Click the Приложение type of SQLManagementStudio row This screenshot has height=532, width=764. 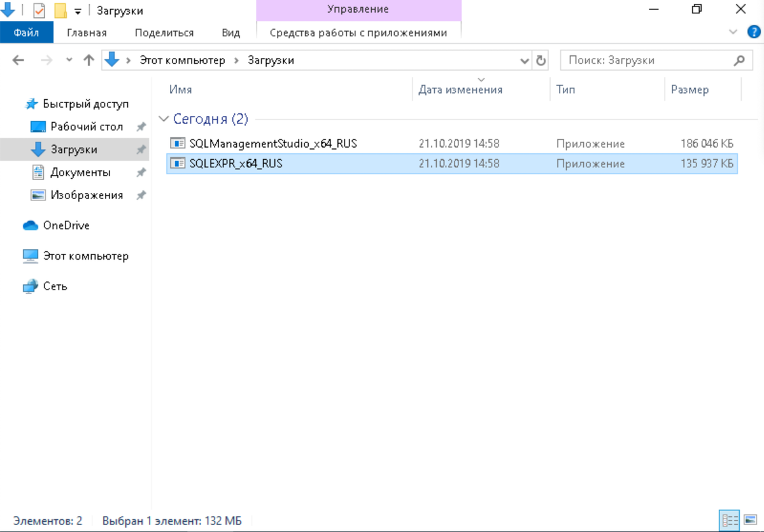590,144
